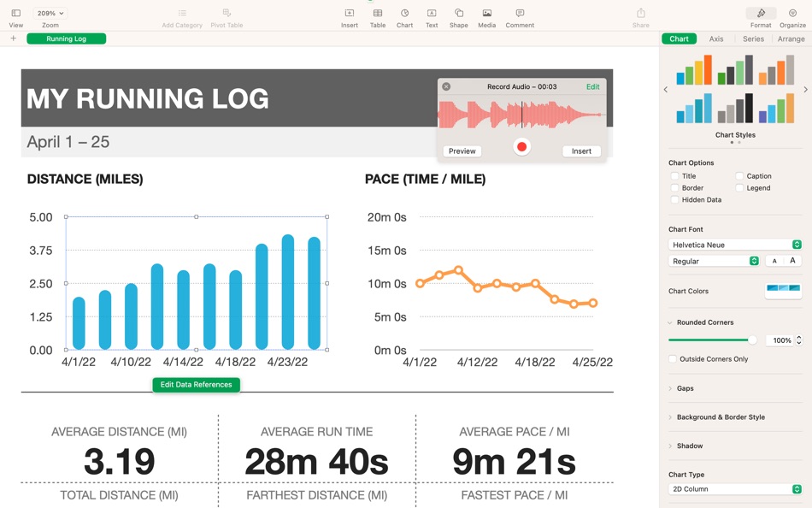812x508 pixels.
Task: Enable the Title chart option checkbox
Action: point(674,176)
